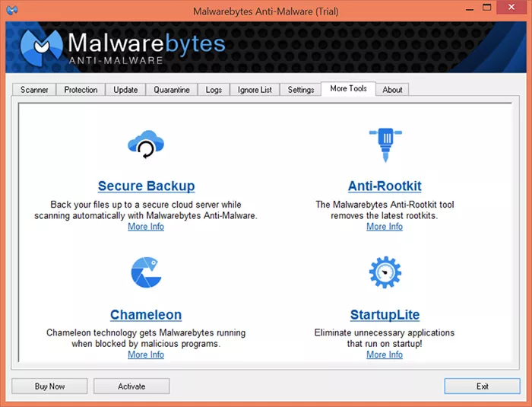
Task: Close the window with the X button
Action: click(511, 7)
